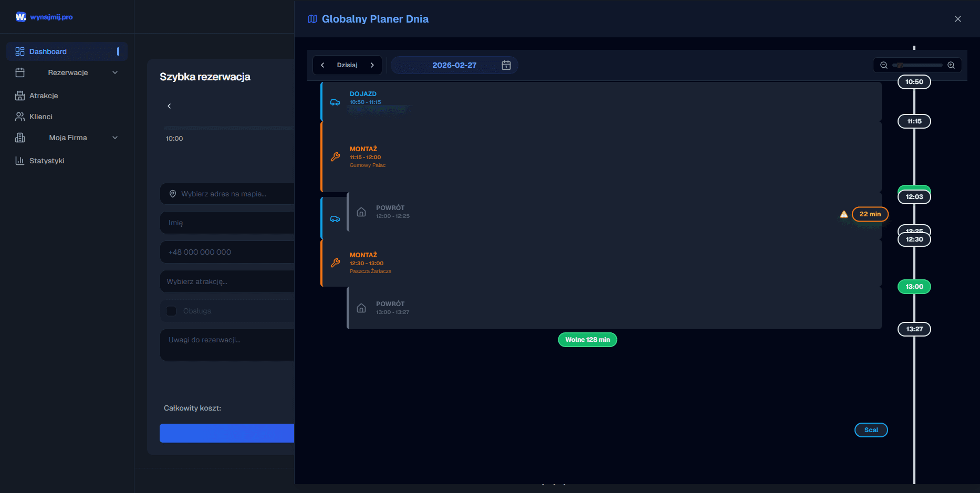The height and width of the screenshot is (493, 980).
Task: Open the Wybierz atrakcję dropdown
Action: [x=227, y=281]
